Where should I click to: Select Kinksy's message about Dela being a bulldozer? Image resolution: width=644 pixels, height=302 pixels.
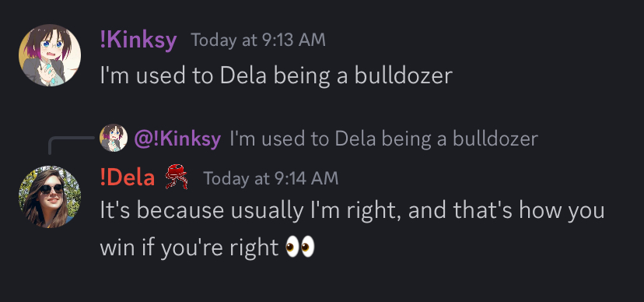[276, 76]
